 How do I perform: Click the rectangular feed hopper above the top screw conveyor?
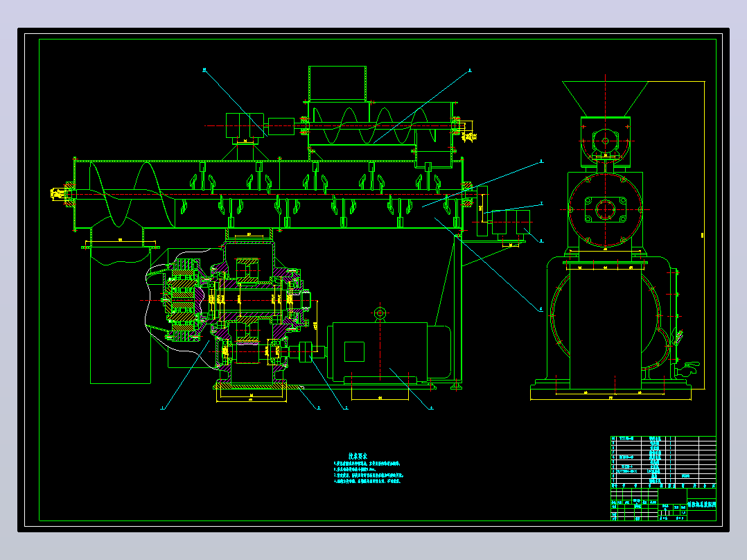tap(337, 83)
